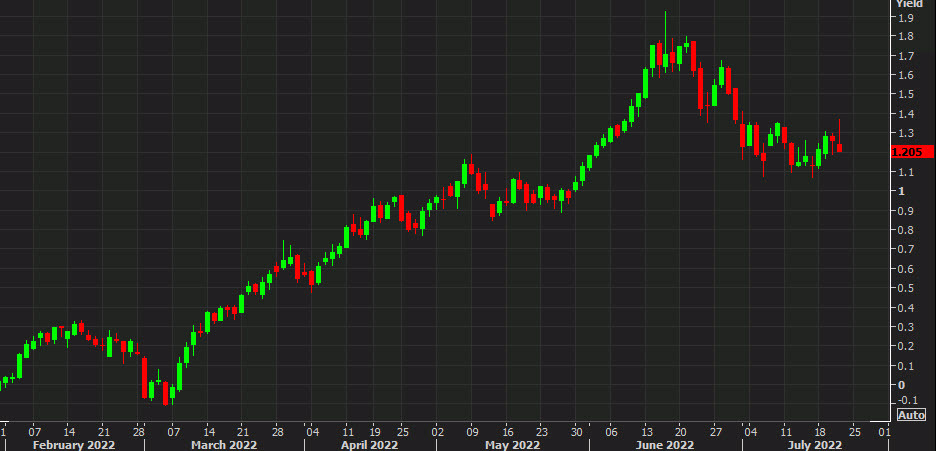
Task: Click the 0.6 yield axis value
Action: coord(906,269)
